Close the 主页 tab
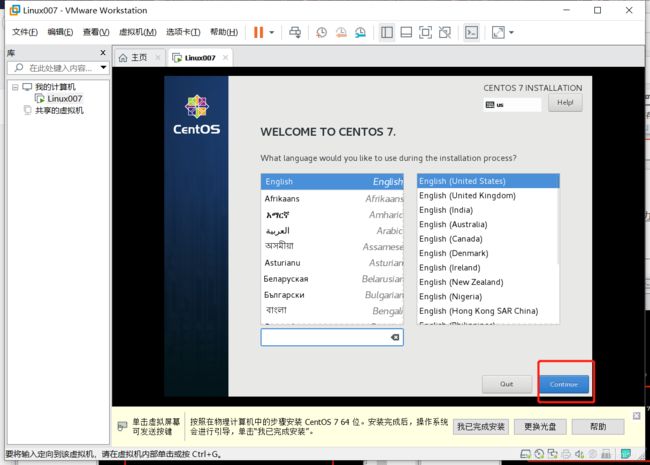 tap(158, 58)
